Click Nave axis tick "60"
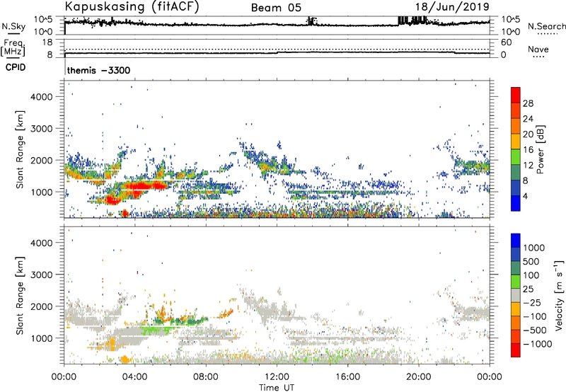The height and width of the screenshot is (392, 566). [506, 42]
